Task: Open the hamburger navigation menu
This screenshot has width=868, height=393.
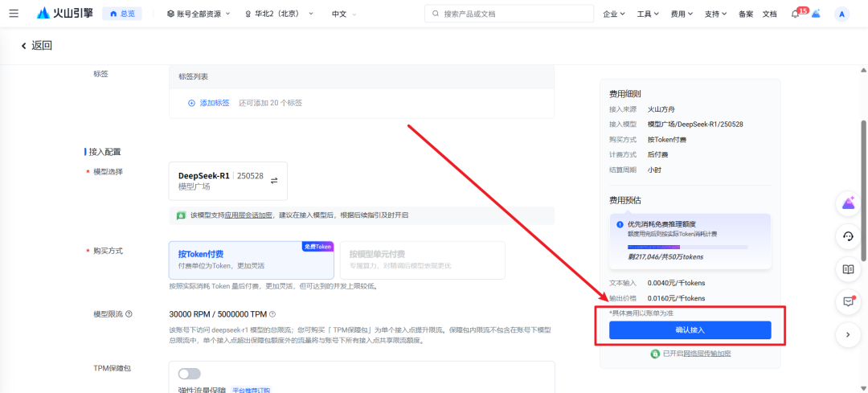Action: click(14, 14)
